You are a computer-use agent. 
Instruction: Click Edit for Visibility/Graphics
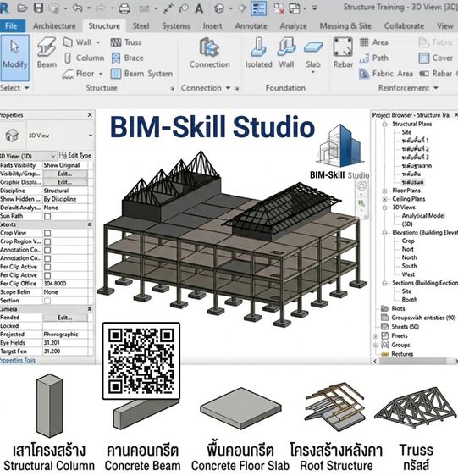[x=65, y=174]
